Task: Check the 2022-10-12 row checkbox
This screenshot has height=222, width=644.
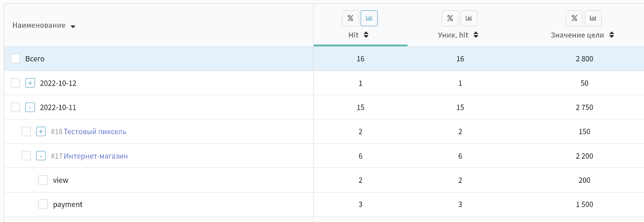Action: click(15, 83)
